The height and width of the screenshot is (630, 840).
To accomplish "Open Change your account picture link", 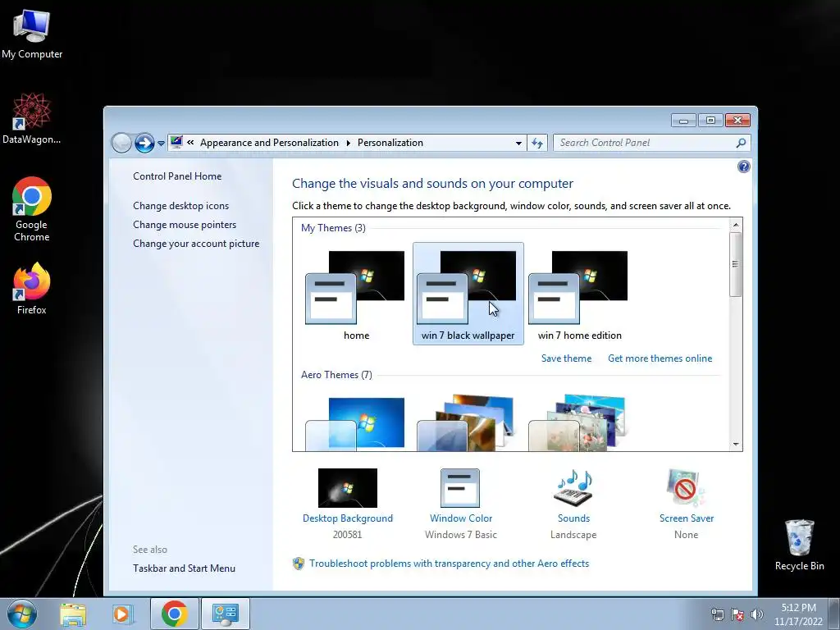I will coord(196,243).
